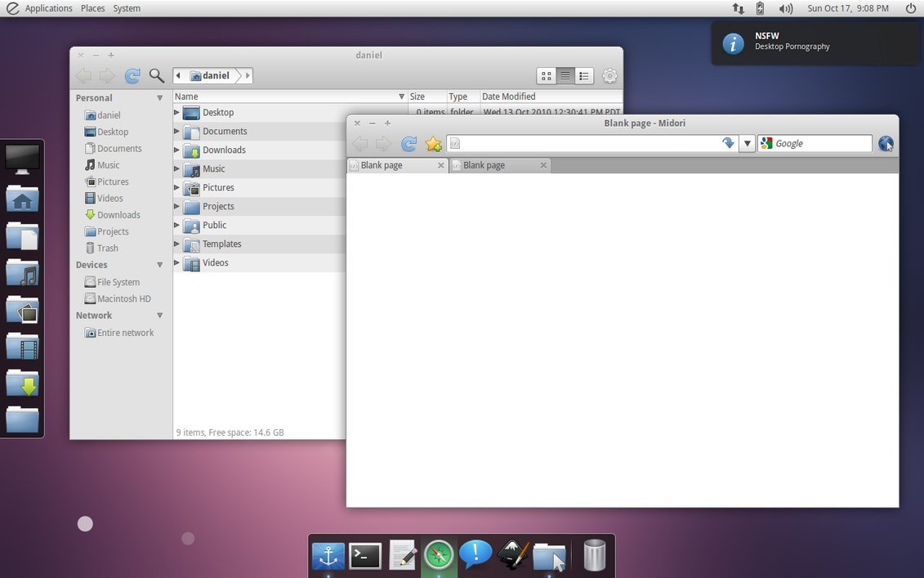Click the volume icon in top panel
This screenshot has height=578, width=924.
pyautogui.click(x=786, y=8)
